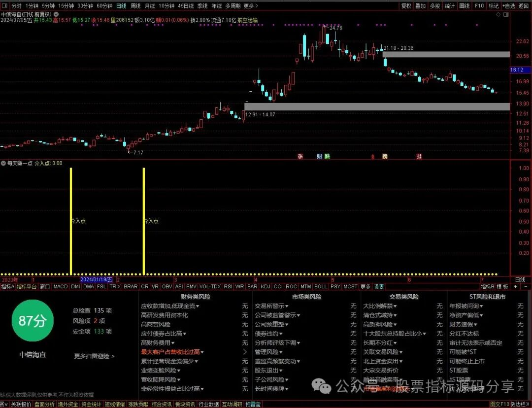Select BOLL indicator tab
Screen dimensions: 532x408
pos(321,286)
